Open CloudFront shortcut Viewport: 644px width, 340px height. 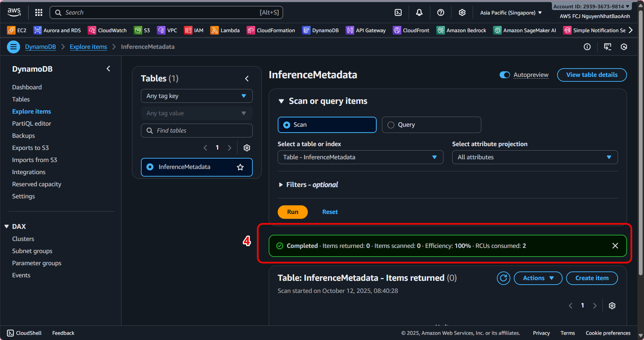click(x=411, y=30)
